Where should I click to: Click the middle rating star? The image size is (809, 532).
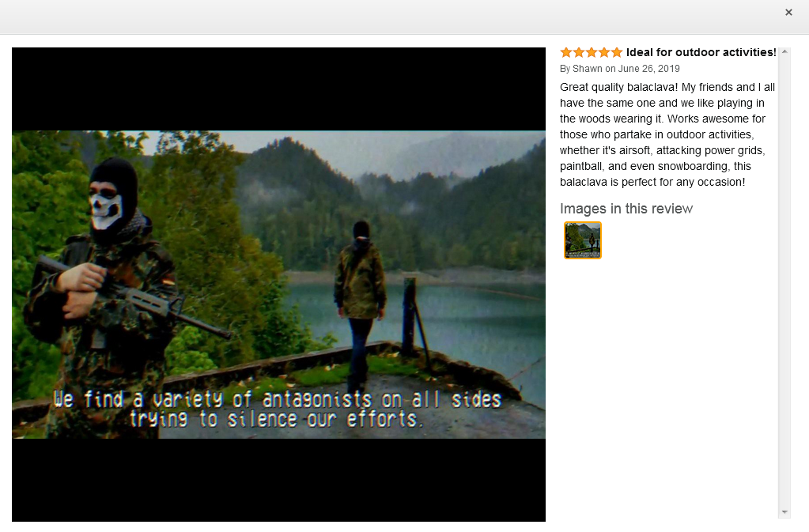592,52
